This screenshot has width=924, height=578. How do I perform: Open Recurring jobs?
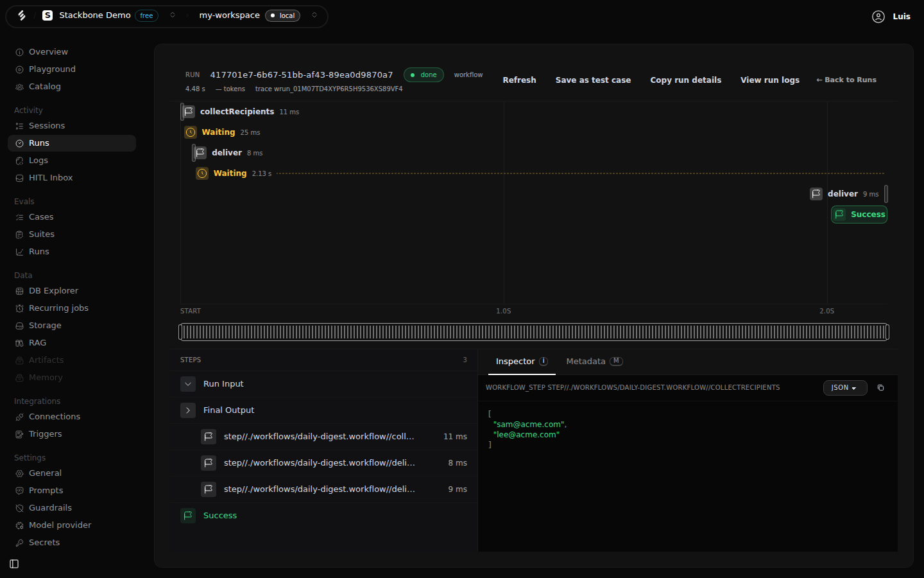tap(72, 308)
